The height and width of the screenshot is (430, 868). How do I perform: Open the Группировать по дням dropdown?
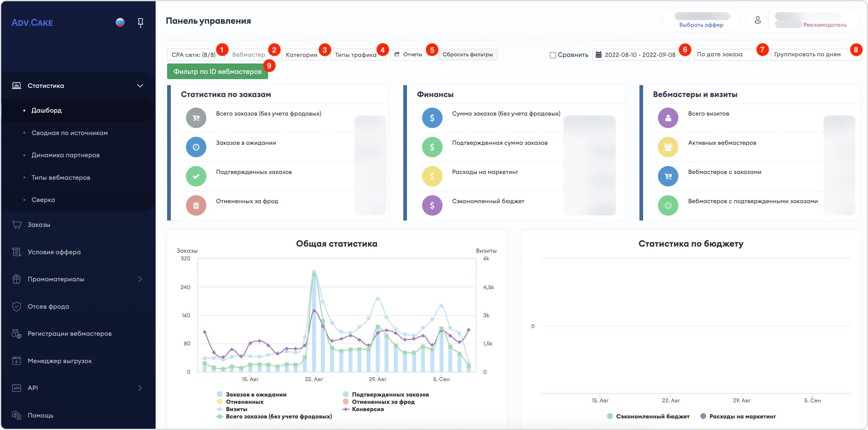(815, 55)
